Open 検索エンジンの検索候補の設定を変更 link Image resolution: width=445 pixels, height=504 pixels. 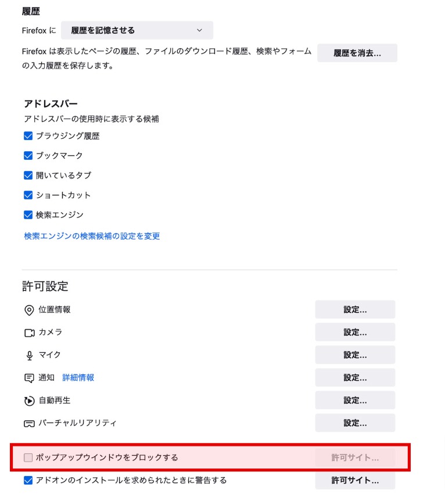[x=92, y=236]
